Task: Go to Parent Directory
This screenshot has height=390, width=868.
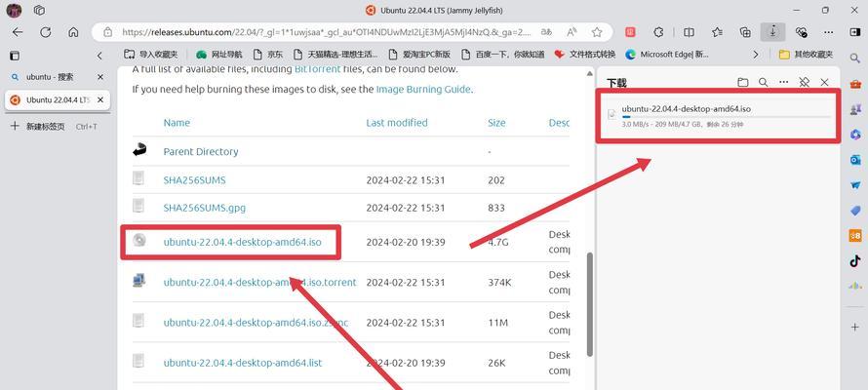Action: point(201,151)
